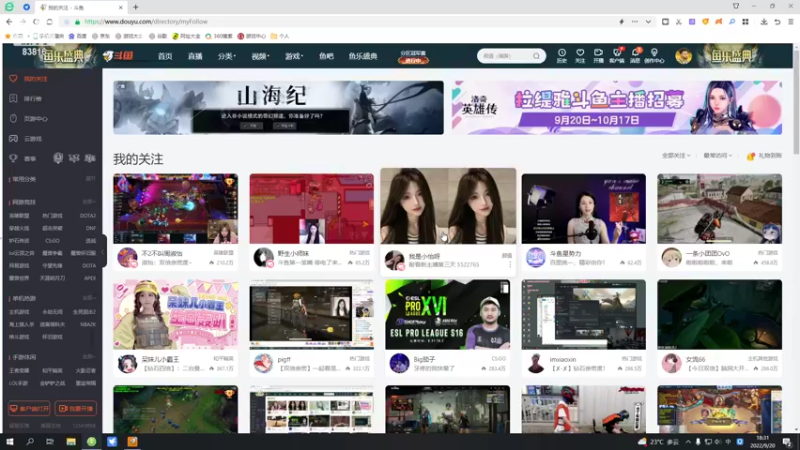Open browser downloads icon

click(x=764, y=21)
